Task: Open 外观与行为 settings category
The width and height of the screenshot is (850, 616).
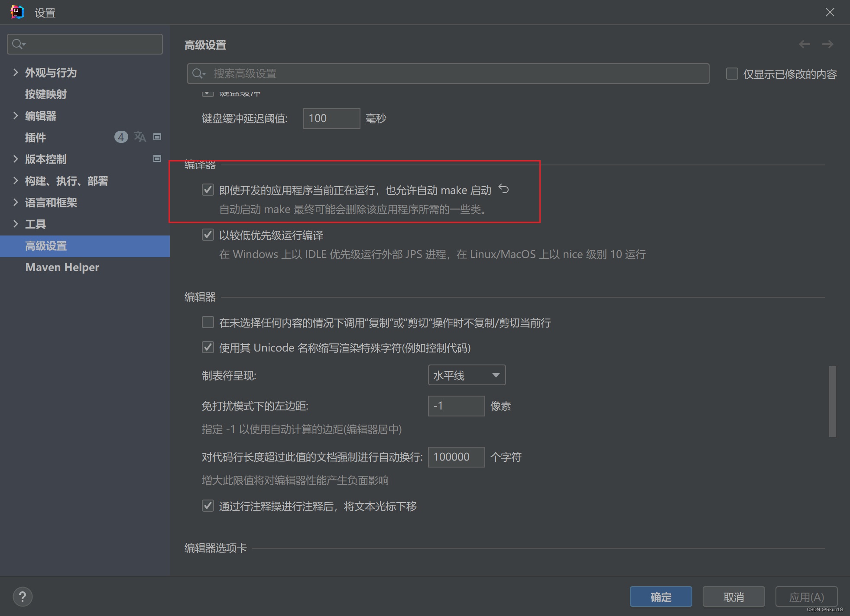Action: point(51,73)
